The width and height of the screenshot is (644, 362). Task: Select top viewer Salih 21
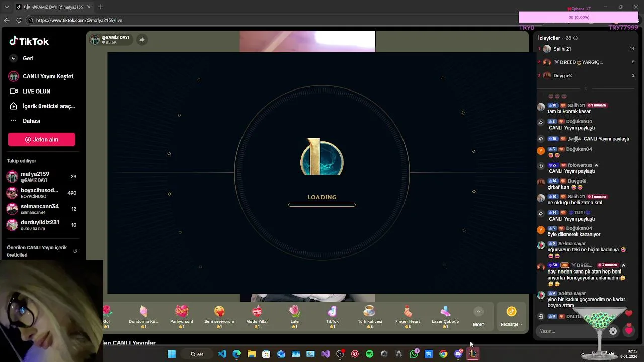tap(586, 49)
